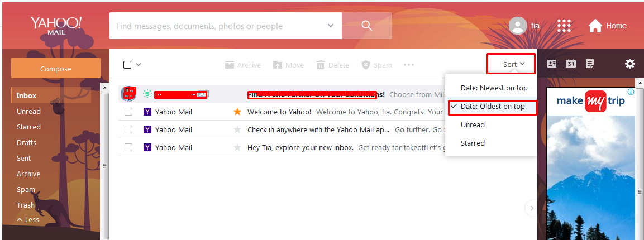Select the Welcome to Yahoo message checkbox
Viewport: 644px width, 240px height.
[128, 112]
